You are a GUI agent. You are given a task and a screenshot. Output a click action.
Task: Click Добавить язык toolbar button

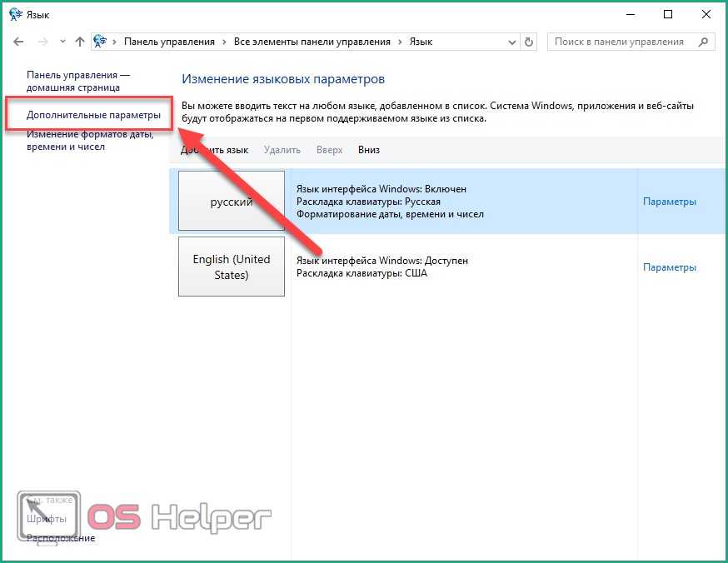(215, 150)
